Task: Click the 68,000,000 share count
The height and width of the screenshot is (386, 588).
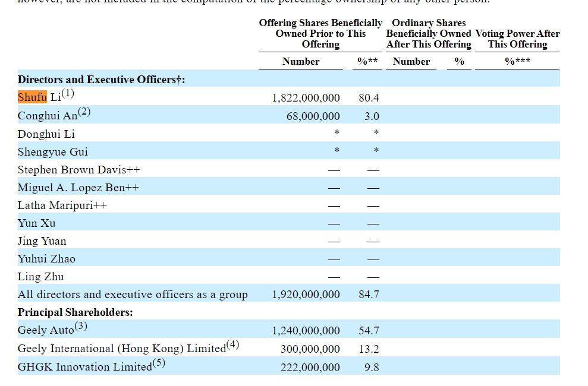Action: coord(313,116)
